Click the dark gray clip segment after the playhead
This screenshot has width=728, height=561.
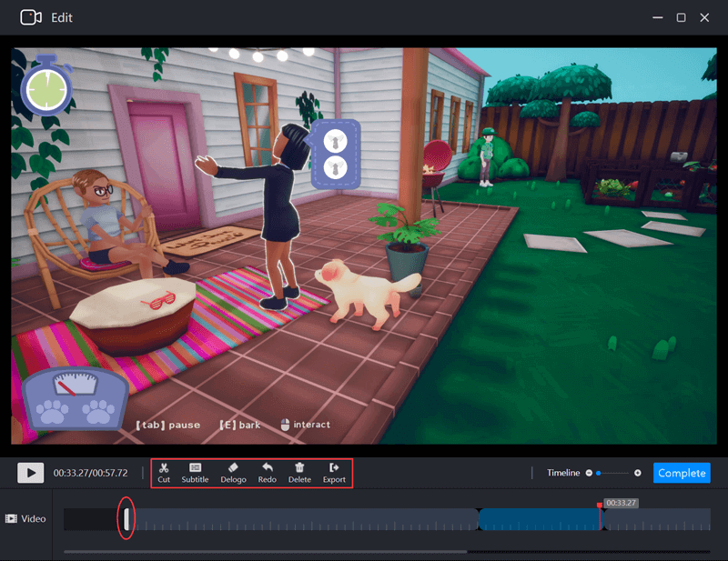pos(657,519)
